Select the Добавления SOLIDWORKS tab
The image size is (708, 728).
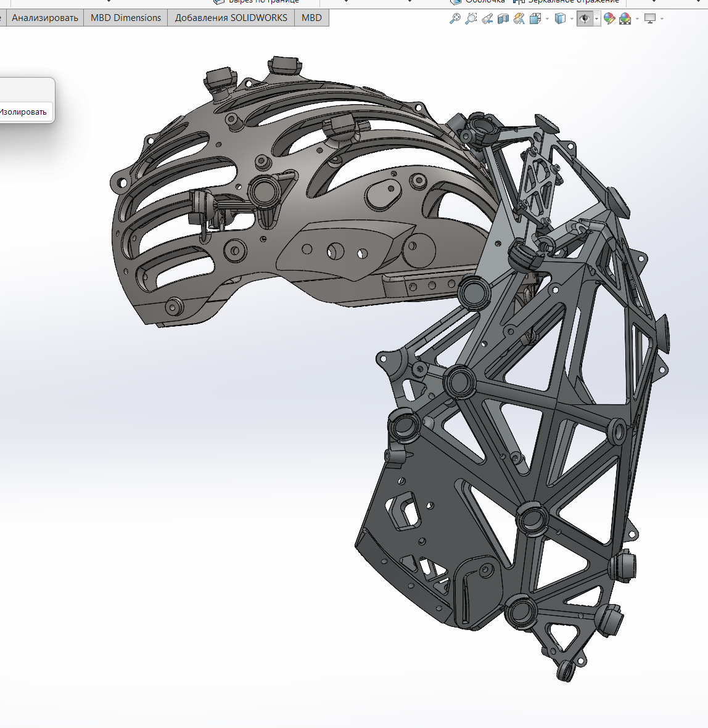click(231, 18)
